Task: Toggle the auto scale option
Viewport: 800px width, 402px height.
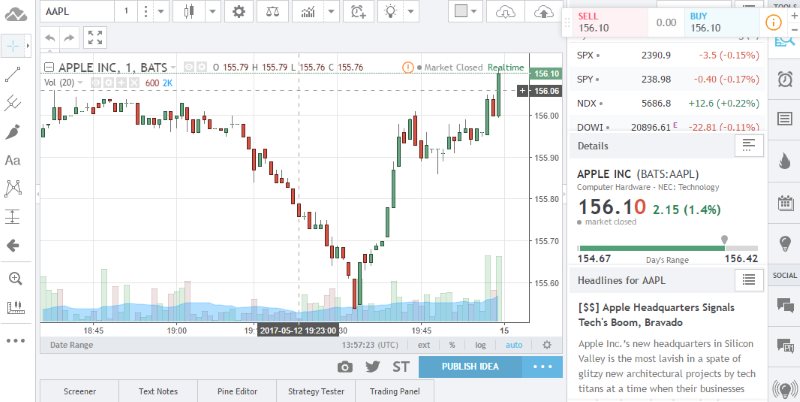Action: 513,344
